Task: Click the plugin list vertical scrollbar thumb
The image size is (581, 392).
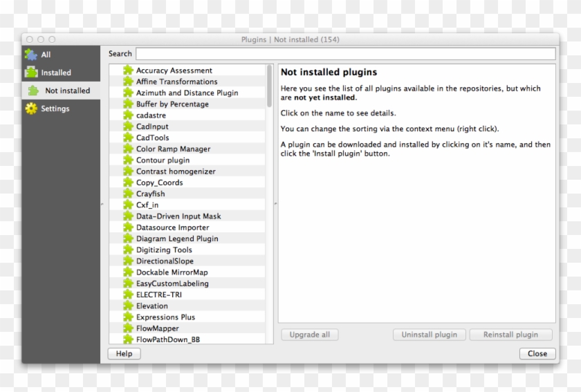Action: [x=269, y=86]
